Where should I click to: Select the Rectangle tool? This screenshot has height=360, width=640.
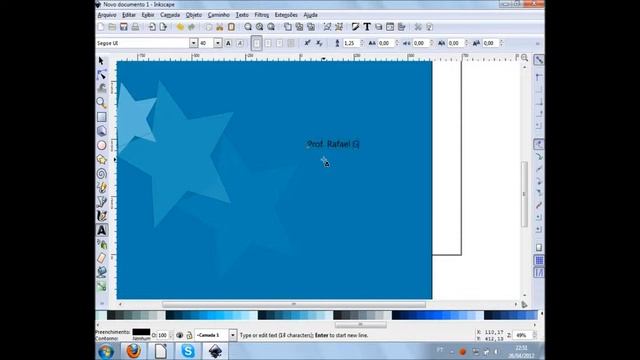click(x=102, y=117)
